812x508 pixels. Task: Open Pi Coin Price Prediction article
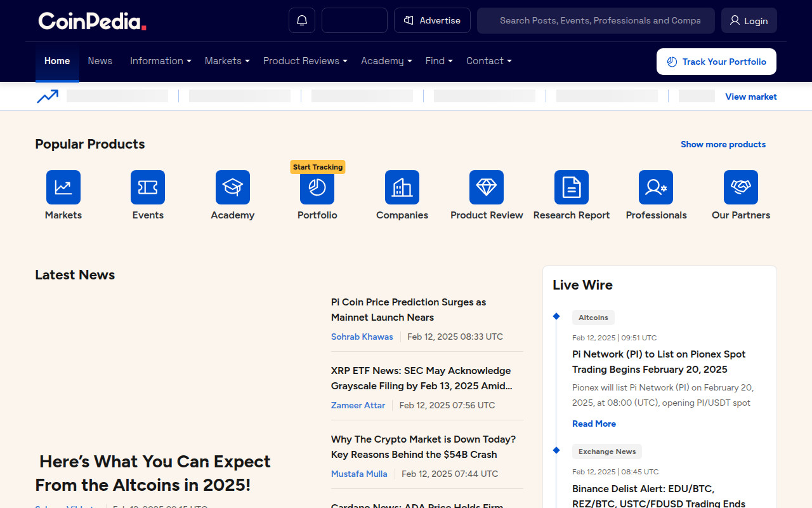pyautogui.click(x=409, y=310)
